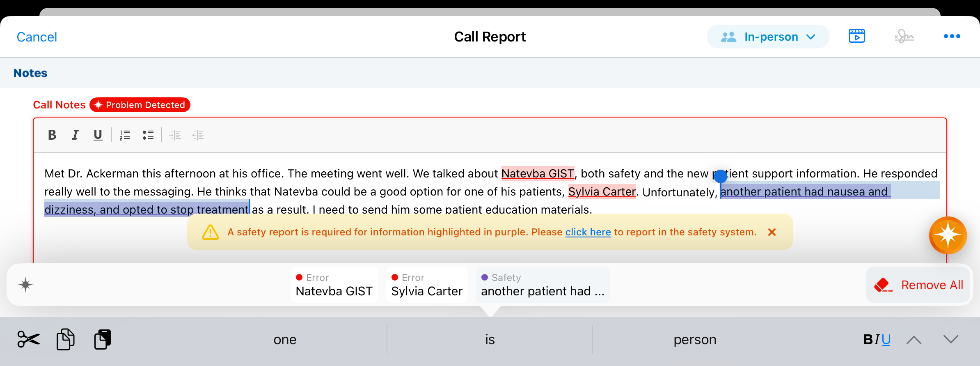Open the three-dot more options menu
This screenshot has height=366, width=980.
coord(952,37)
